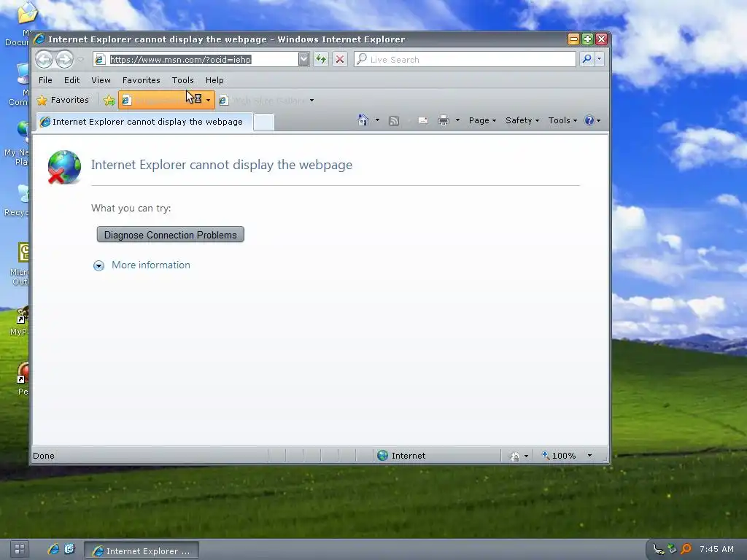Print the page using the printer icon
Image resolution: width=747 pixels, height=560 pixels.
click(444, 121)
